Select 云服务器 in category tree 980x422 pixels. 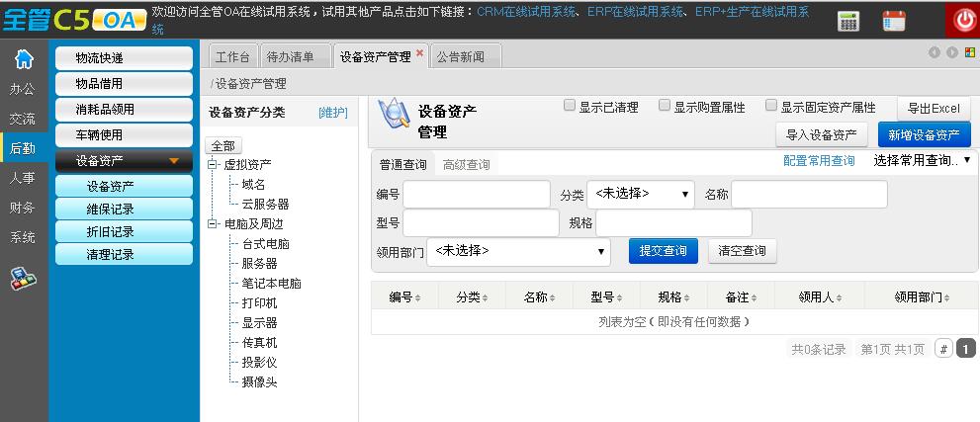pyautogui.click(x=265, y=205)
